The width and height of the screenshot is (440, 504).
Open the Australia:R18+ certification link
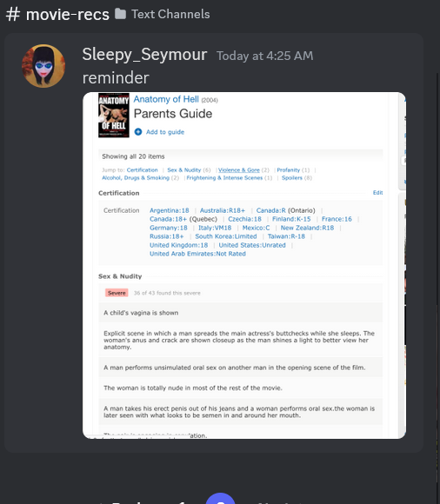click(x=223, y=210)
